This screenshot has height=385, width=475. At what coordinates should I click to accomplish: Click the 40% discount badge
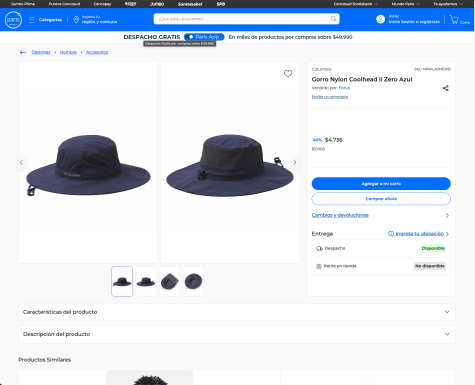pos(317,140)
